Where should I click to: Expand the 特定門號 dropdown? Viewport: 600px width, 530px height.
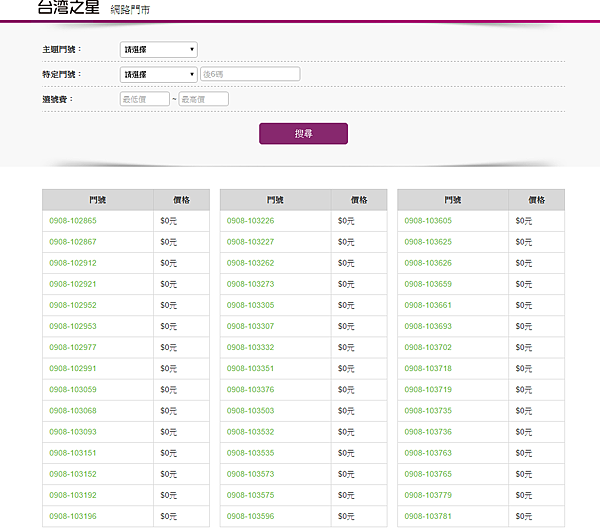pos(158,74)
